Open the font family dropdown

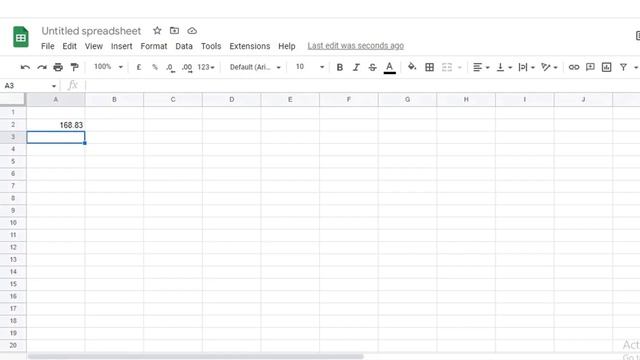pyautogui.click(x=255, y=67)
